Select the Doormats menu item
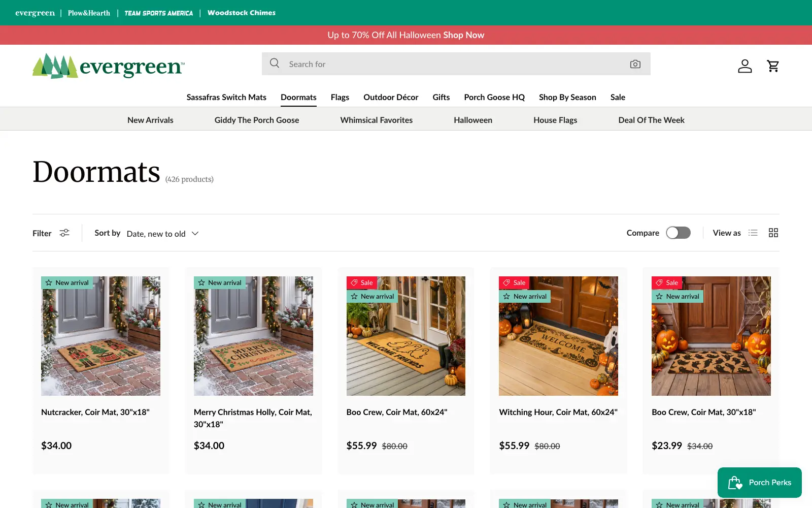Screen dimensions: 812x508 click(x=298, y=97)
